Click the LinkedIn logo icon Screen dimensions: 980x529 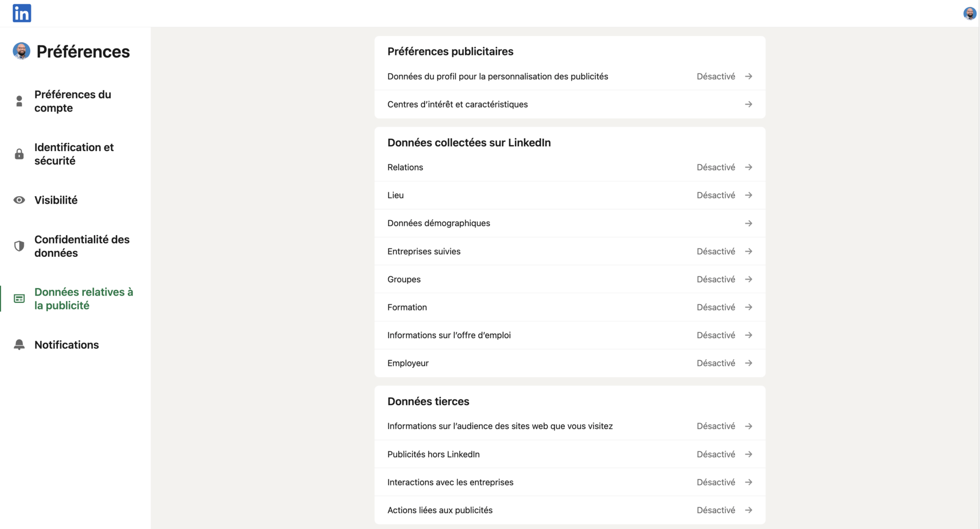coord(22,13)
